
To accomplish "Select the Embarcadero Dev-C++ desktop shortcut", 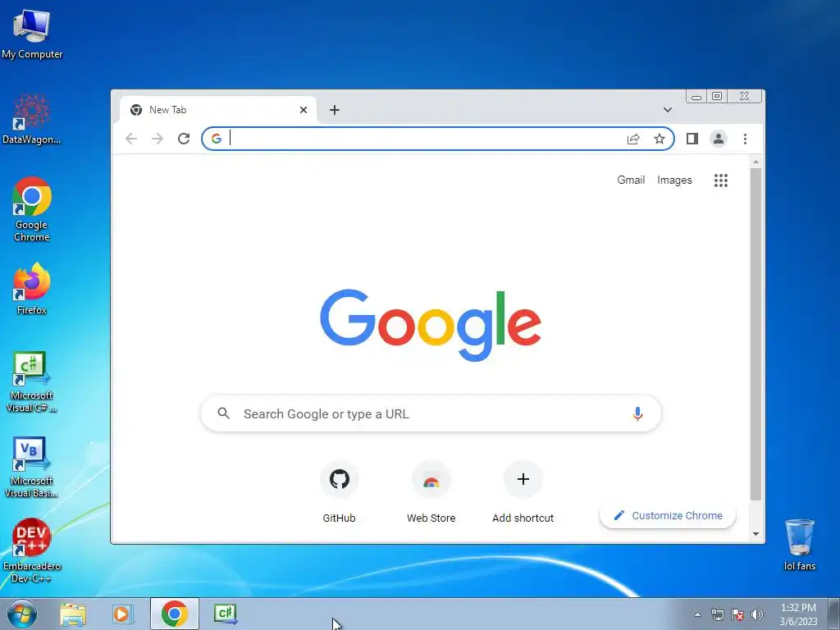I will coord(32,550).
